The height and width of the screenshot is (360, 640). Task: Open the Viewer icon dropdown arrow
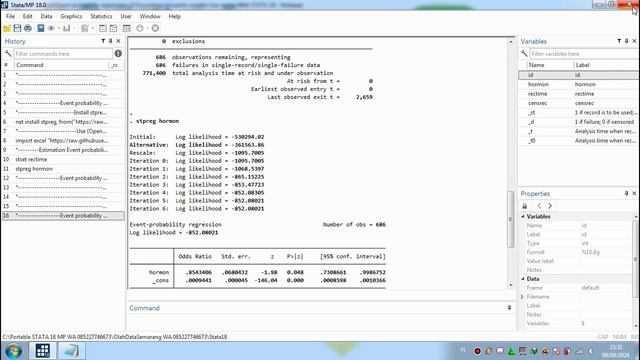click(x=59, y=28)
